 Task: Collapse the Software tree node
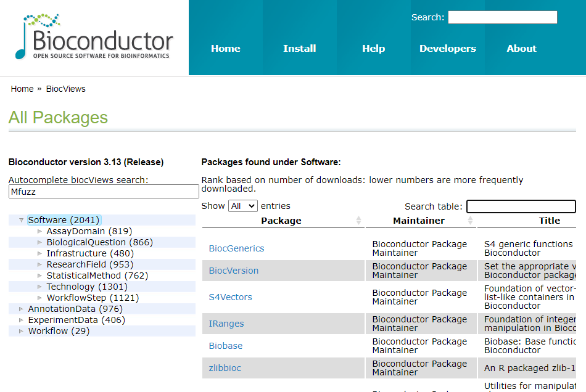tap(22, 220)
